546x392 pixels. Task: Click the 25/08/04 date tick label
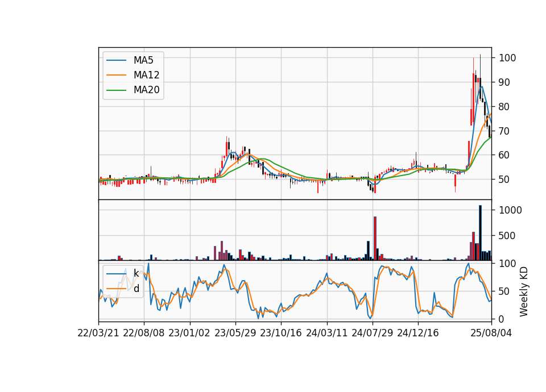click(491, 333)
